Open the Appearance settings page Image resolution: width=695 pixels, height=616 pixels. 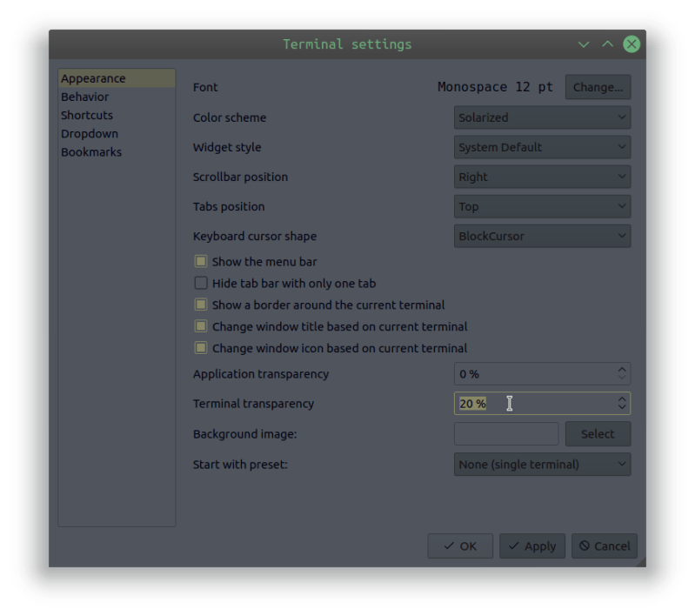[x=117, y=78]
